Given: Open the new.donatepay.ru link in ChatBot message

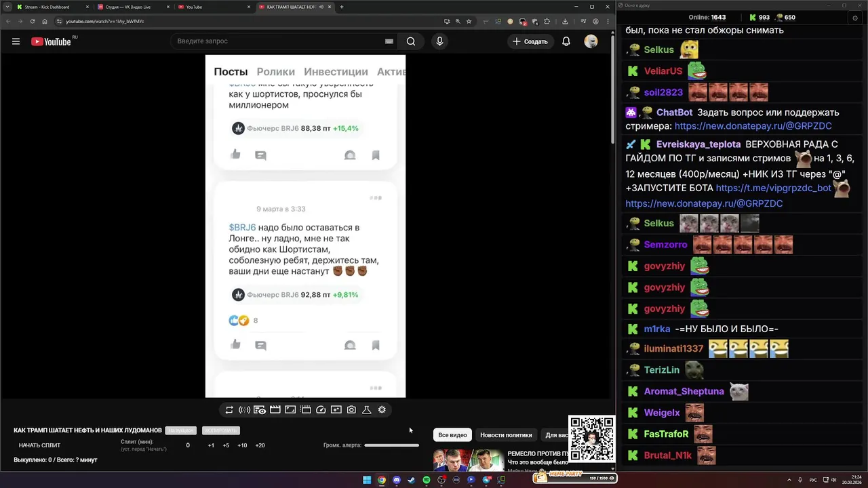Looking at the screenshot, I should pyautogui.click(x=753, y=126).
